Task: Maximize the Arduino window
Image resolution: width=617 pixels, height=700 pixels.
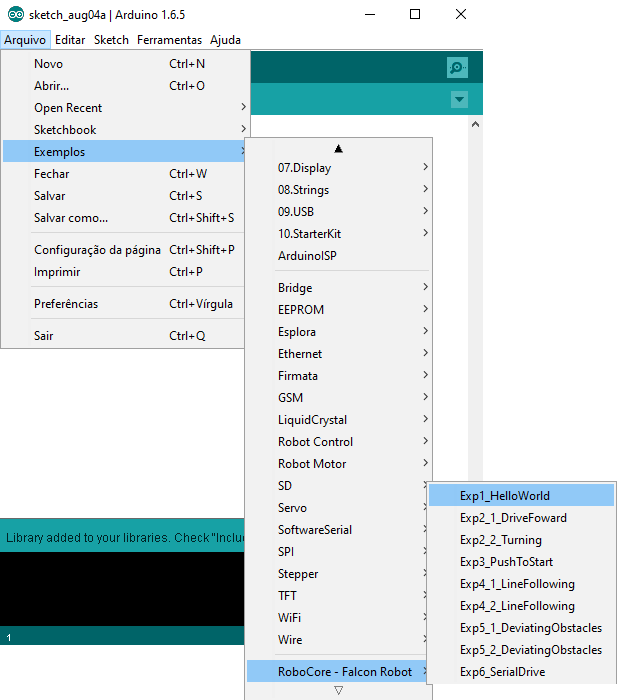Action: [x=415, y=14]
